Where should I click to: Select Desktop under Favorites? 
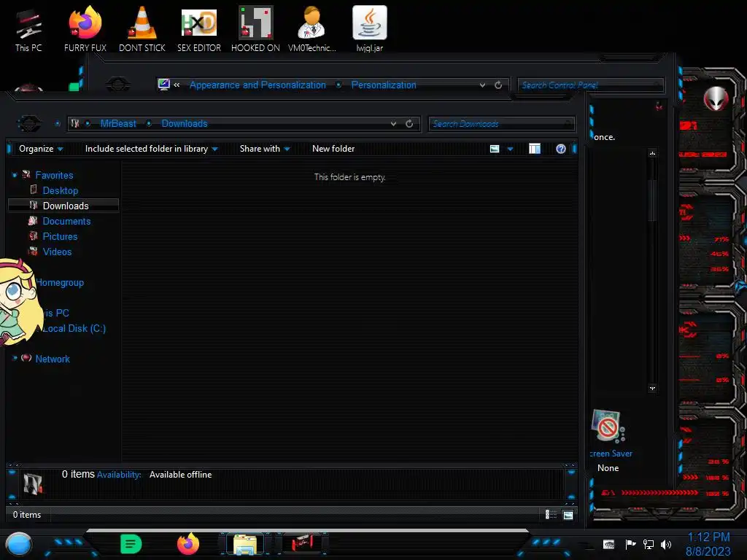click(60, 190)
